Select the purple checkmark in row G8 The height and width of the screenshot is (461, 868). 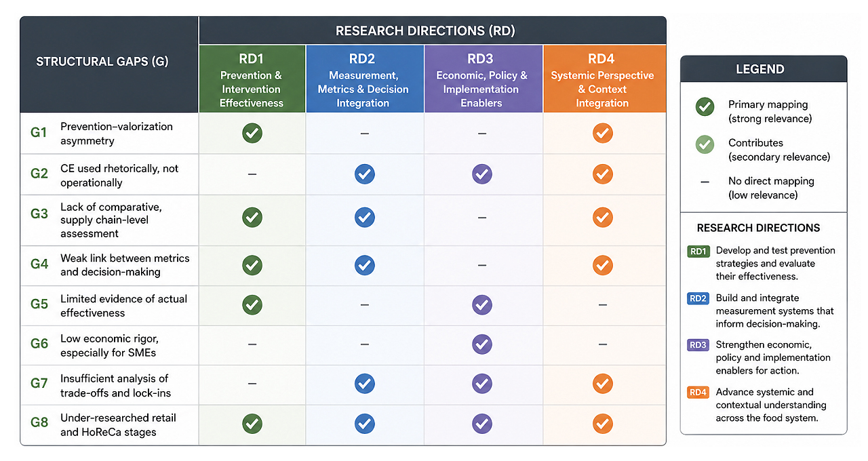[482, 424]
